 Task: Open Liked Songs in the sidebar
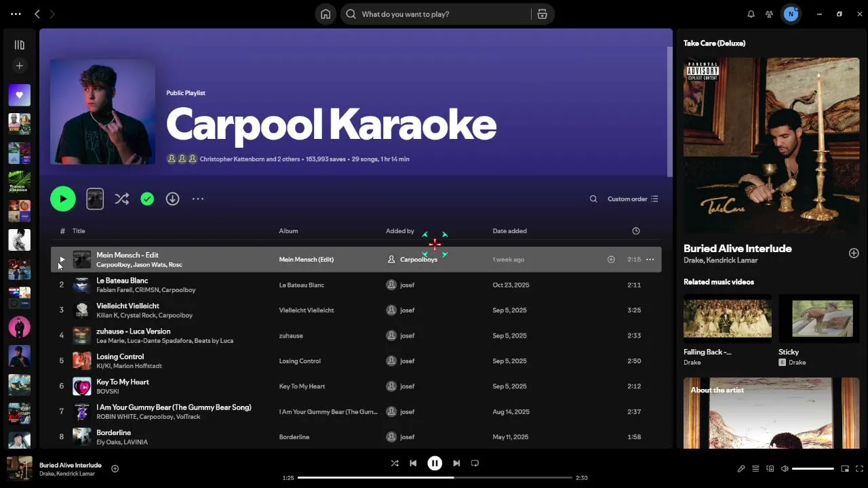pos(19,95)
